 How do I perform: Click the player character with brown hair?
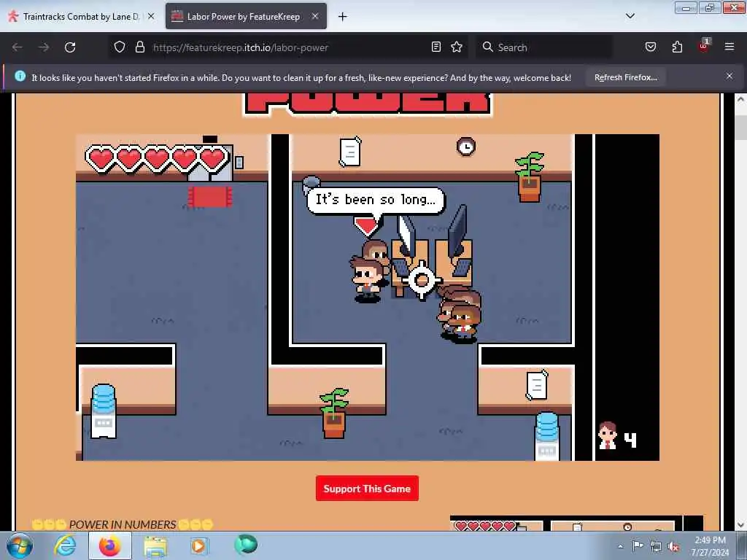point(366,279)
